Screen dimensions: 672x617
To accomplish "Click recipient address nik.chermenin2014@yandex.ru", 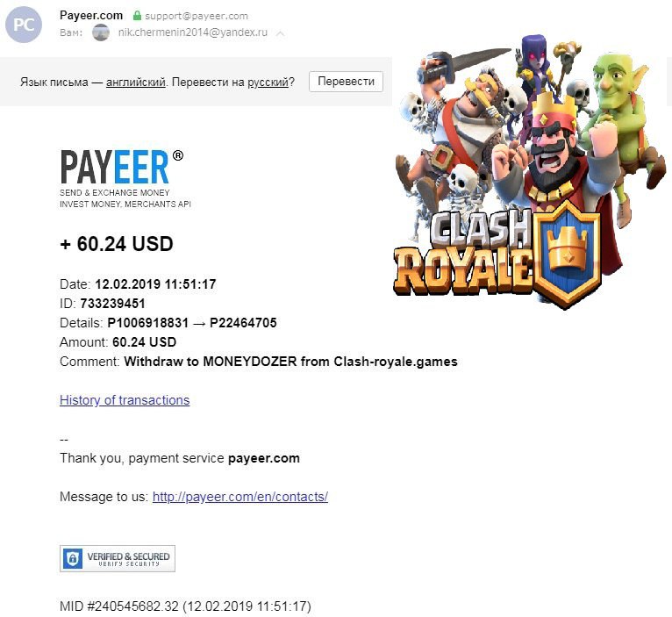I will [x=193, y=32].
